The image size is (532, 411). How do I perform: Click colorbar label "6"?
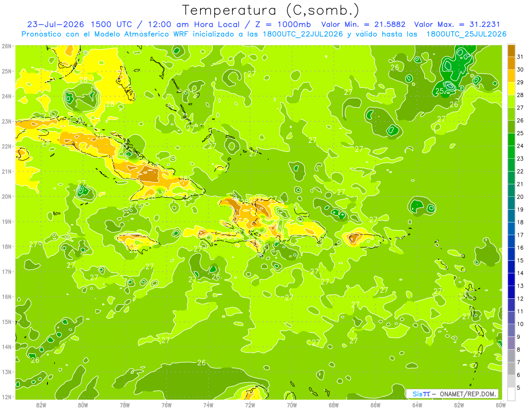click(x=519, y=375)
